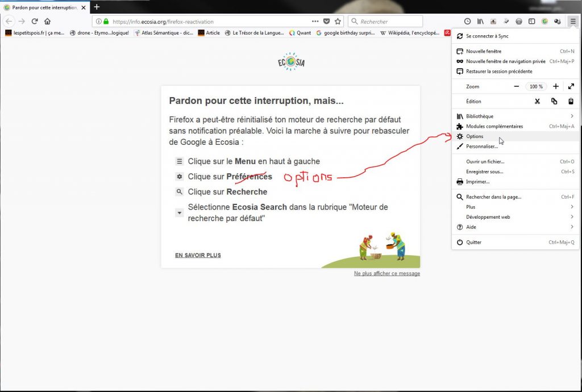Image resolution: width=582 pixels, height=392 pixels.
Task: Zoom in with the plus button
Action: pos(556,86)
